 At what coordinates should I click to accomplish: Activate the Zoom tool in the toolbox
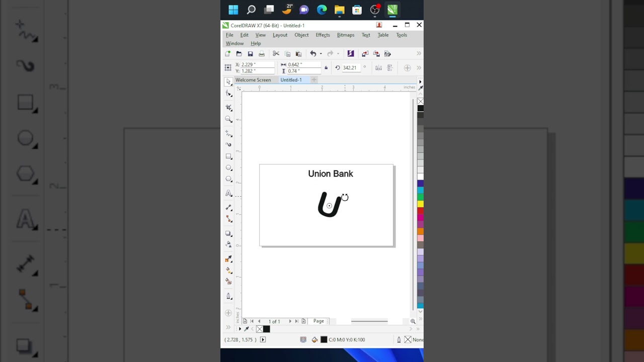click(x=229, y=120)
